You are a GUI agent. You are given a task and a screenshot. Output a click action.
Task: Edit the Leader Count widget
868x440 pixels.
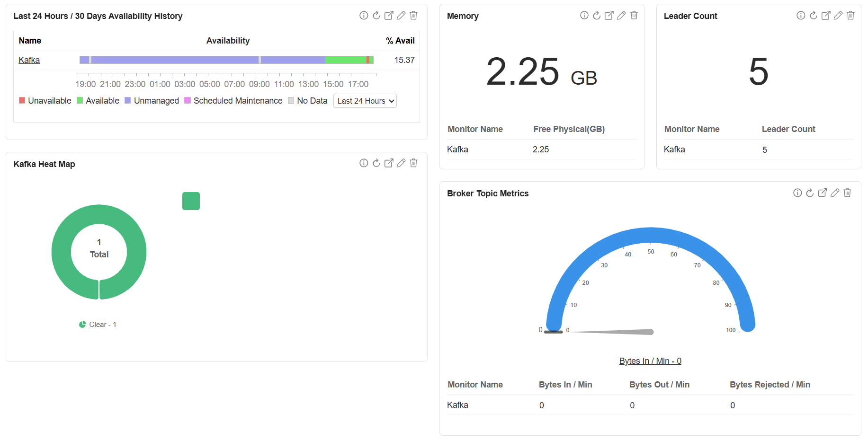coord(838,15)
